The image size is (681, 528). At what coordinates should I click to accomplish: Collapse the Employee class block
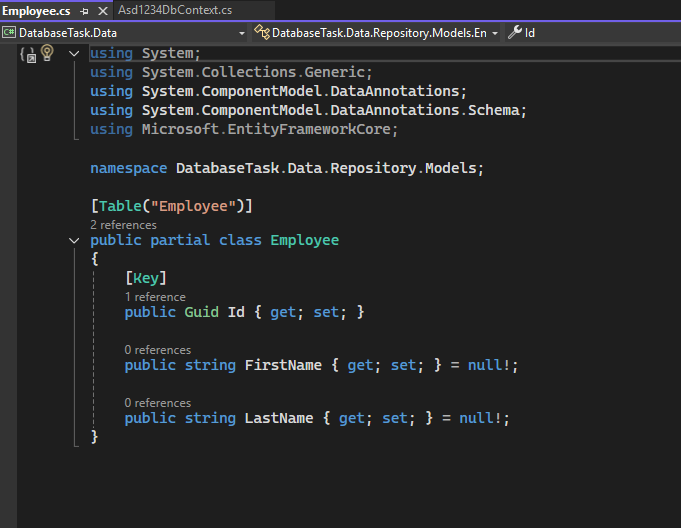pos(74,241)
